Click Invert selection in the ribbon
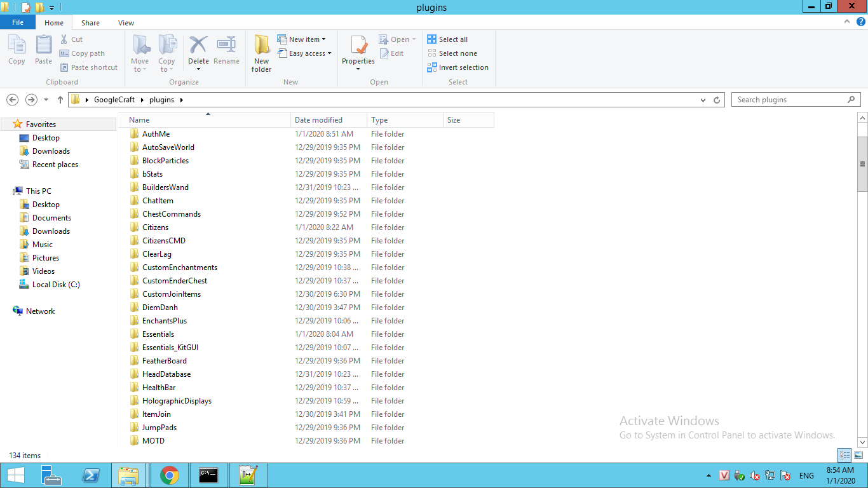The width and height of the screenshot is (868, 488). (x=458, y=67)
